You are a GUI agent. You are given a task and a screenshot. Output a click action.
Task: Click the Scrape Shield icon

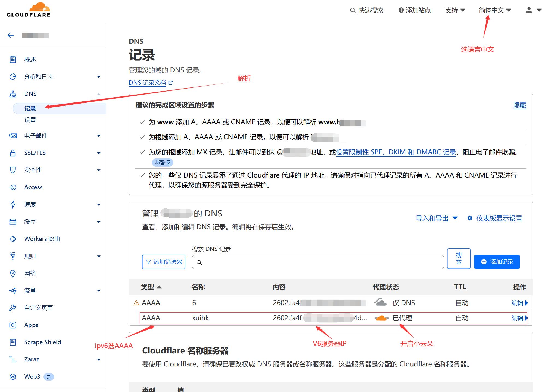(13, 342)
